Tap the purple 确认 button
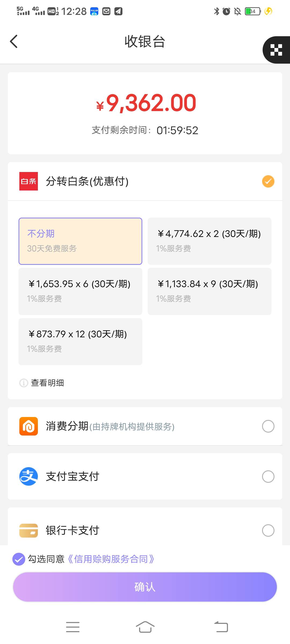Screen dimensions: 290x644 (x=145, y=587)
